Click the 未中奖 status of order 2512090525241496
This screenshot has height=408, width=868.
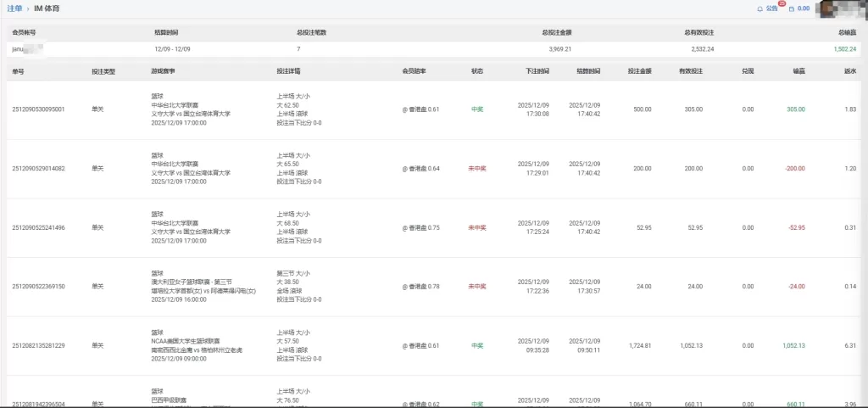pos(477,227)
